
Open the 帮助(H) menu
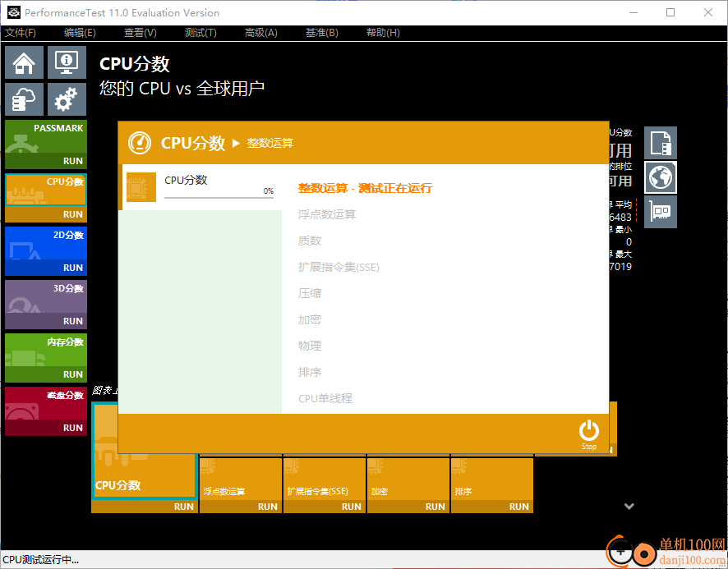point(383,33)
